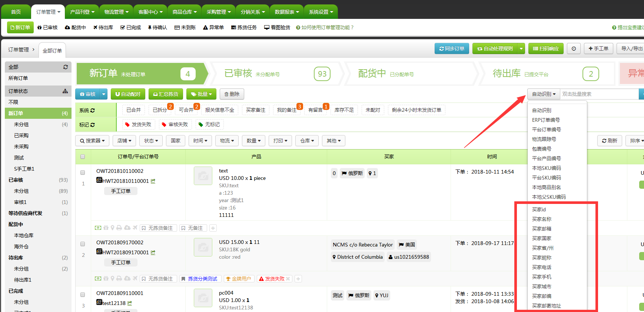Expand the 搜索器 filter dropdown
Image resolution: width=644 pixels, height=312 pixels.
coord(93,141)
